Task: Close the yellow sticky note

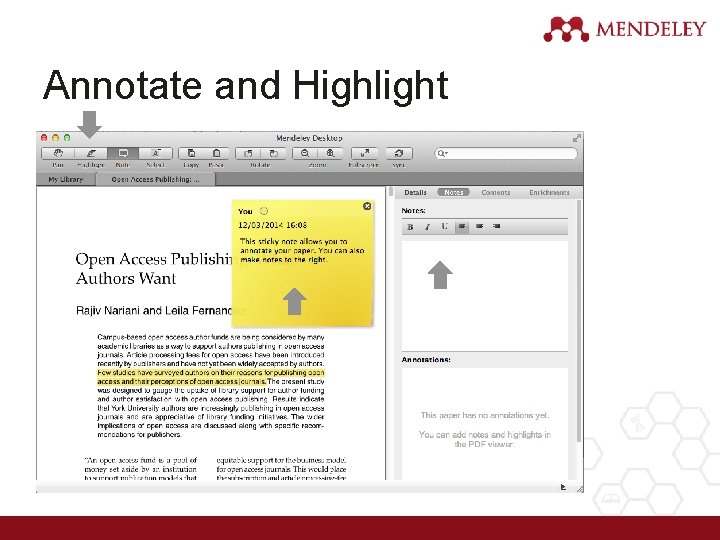Action: tap(367, 206)
